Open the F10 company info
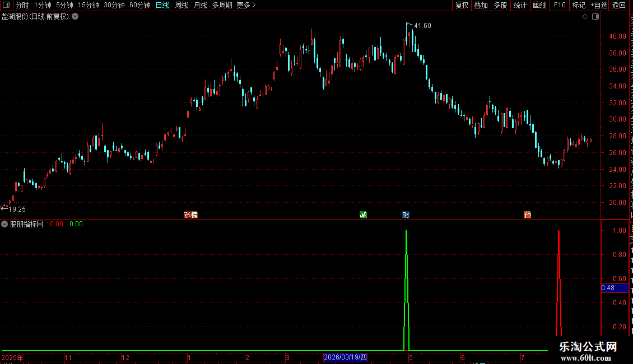Screen dimensions: 633x364 coord(560,5)
